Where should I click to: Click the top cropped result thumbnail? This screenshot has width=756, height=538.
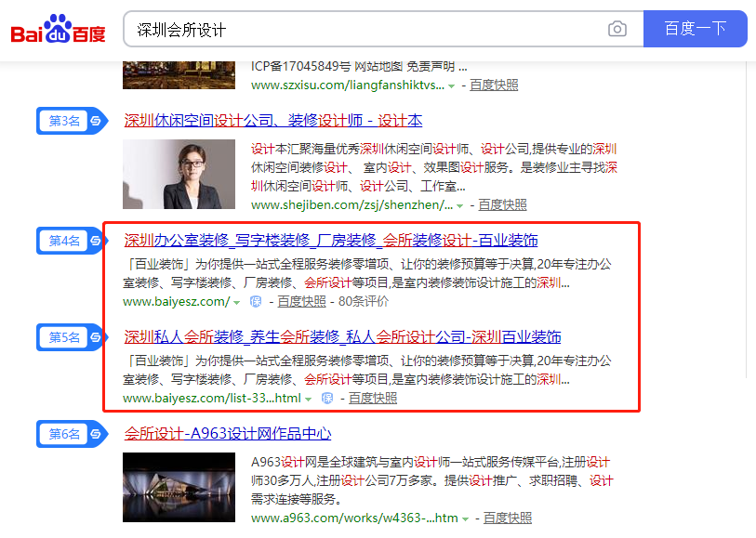pyautogui.click(x=179, y=74)
